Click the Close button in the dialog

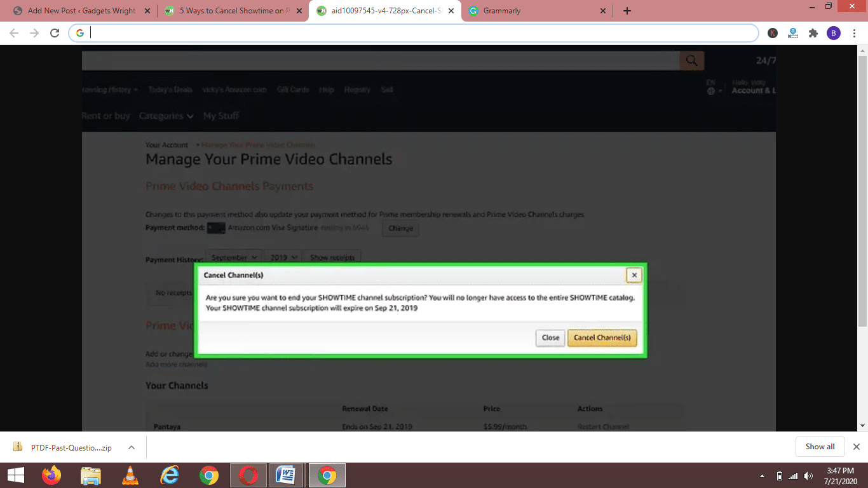click(x=550, y=337)
